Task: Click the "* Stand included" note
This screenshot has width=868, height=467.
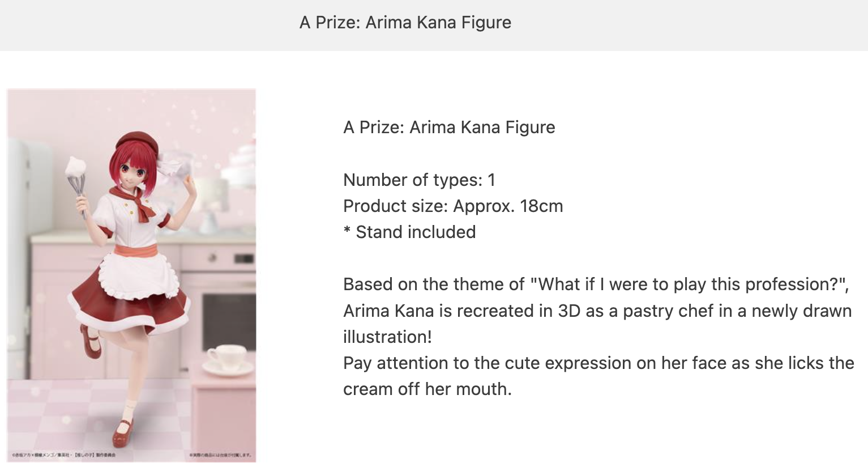Action: point(409,232)
